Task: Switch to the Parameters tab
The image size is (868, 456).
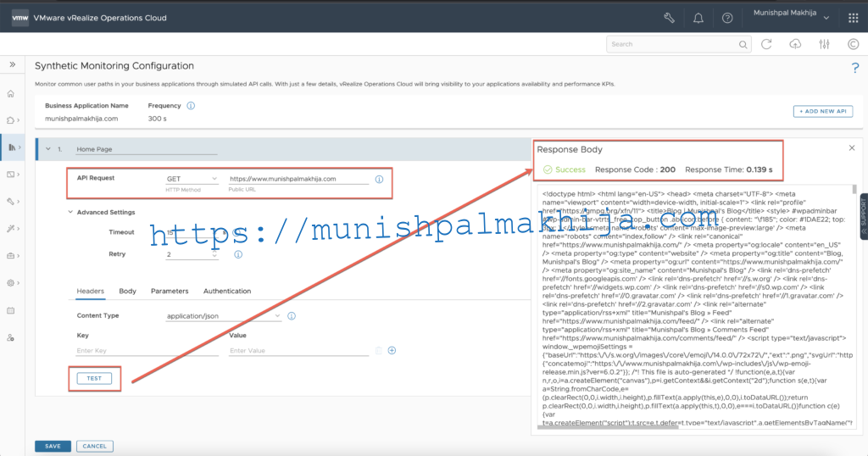Action: (x=170, y=291)
